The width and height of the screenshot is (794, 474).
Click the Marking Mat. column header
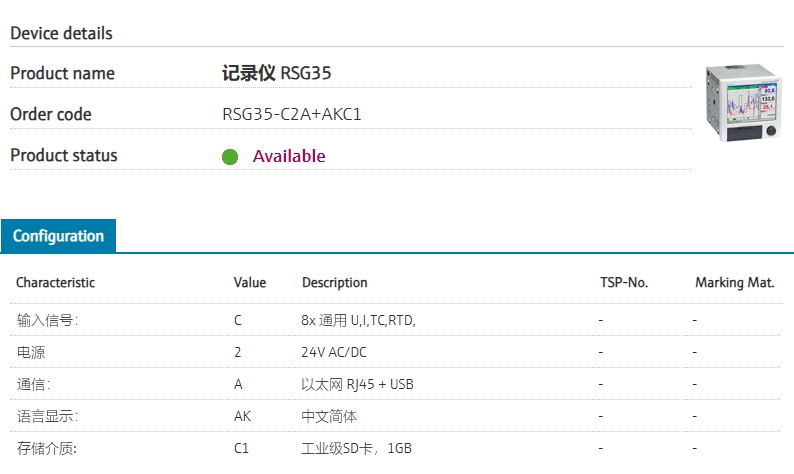coord(735,282)
